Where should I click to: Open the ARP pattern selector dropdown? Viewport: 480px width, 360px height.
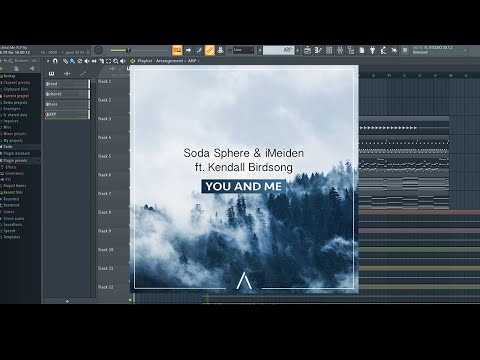pos(279,50)
